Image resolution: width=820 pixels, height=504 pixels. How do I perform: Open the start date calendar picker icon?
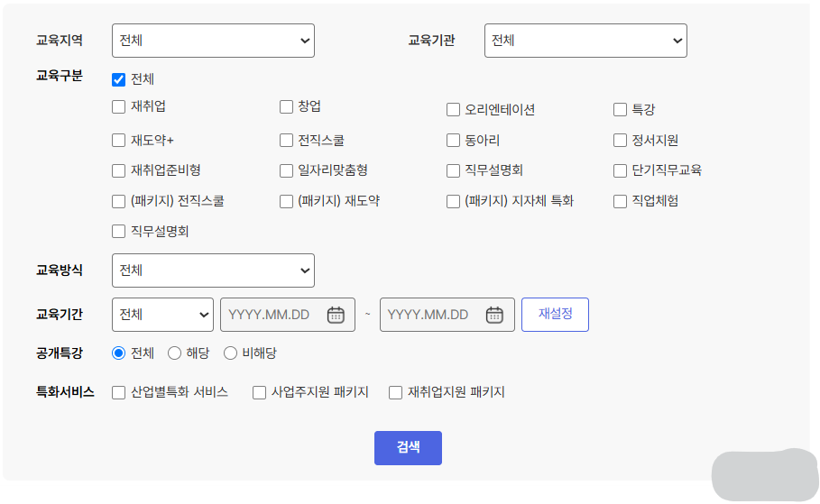tap(336, 315)
